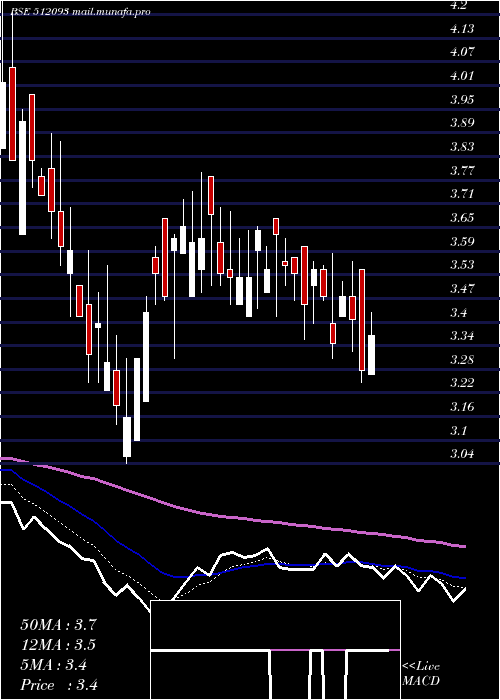Click the 4.13 price axis label

click(462, 29)
